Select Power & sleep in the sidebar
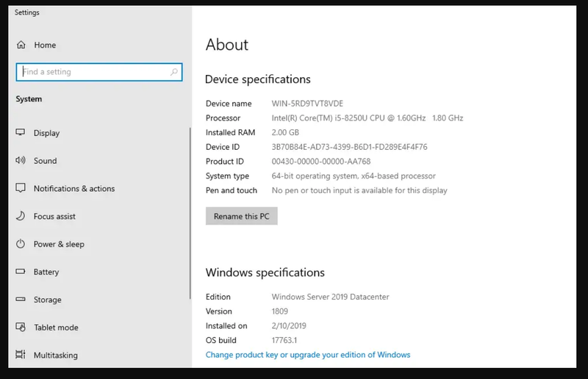 pos(59,244)
